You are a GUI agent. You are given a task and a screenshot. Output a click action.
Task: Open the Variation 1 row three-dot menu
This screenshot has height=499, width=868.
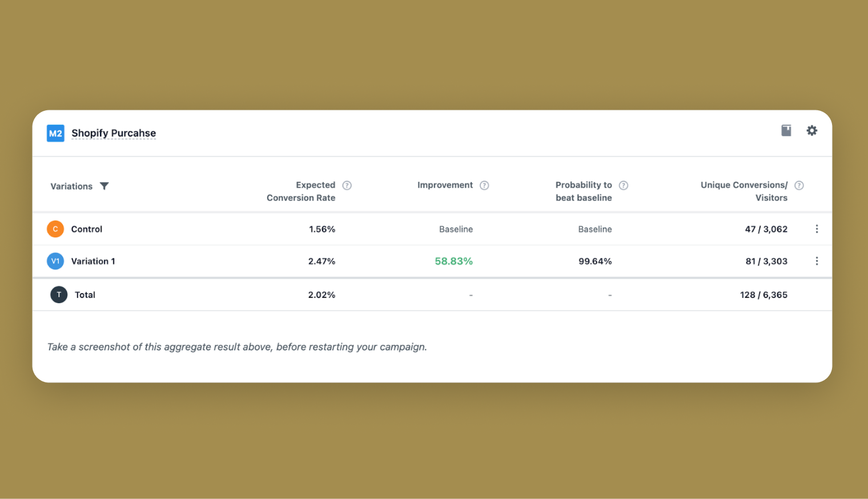click(817, 261)
